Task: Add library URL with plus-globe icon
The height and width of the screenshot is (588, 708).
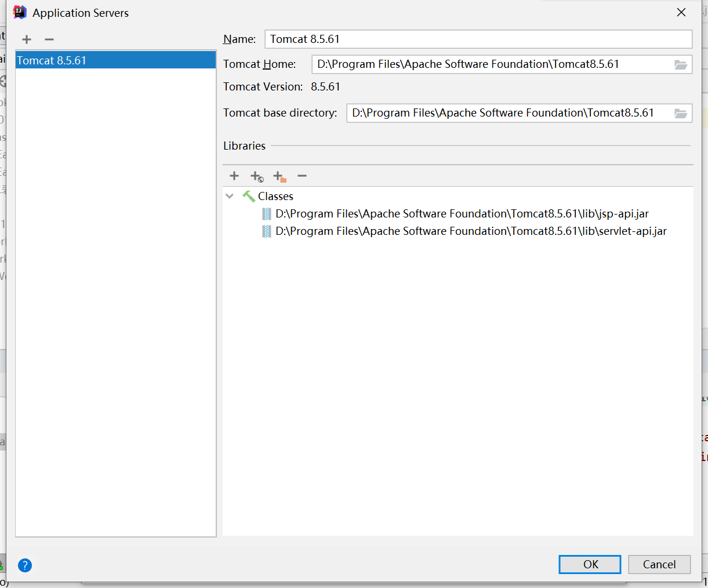Action: pos(257,176)
